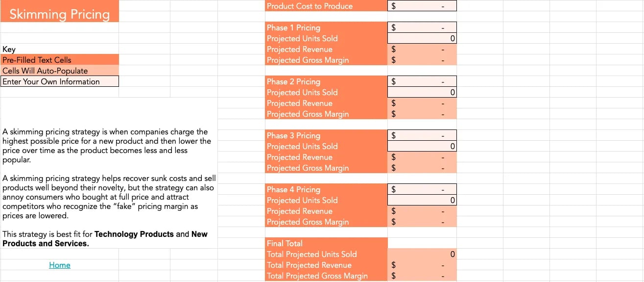Click Phase 1 Projected Revenue value cell
The height and width of the screenshot is (282, 644).
pyautogui.click(x=422, y=49)
